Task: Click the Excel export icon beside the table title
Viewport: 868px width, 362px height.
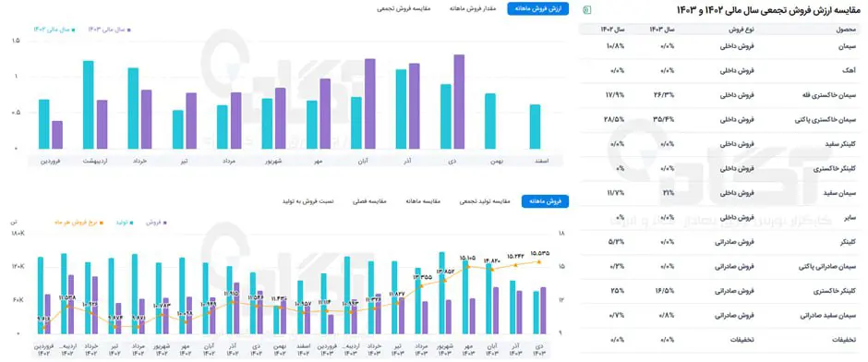Action: (x=587, y=9)
